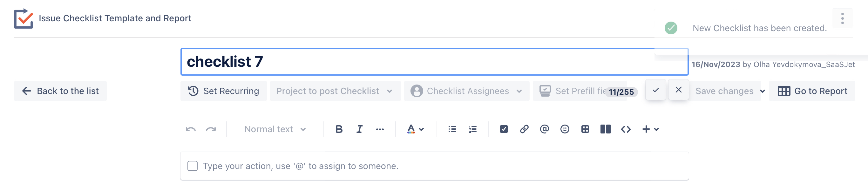Open the emoji picker
This screenshot has height=184, width=868.
[x=565, y=129]
